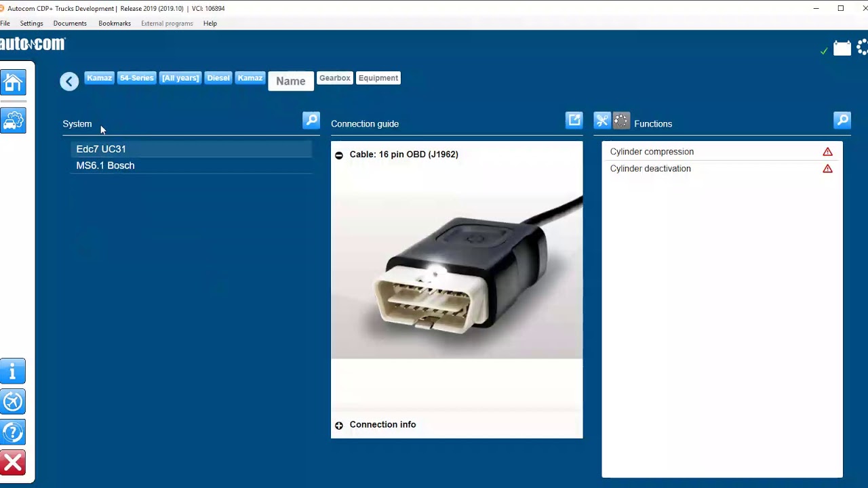Image resolution: width=868 pixels, height=488 pixels.
Task: Expand the Connection info section
Action: point(339,426)
